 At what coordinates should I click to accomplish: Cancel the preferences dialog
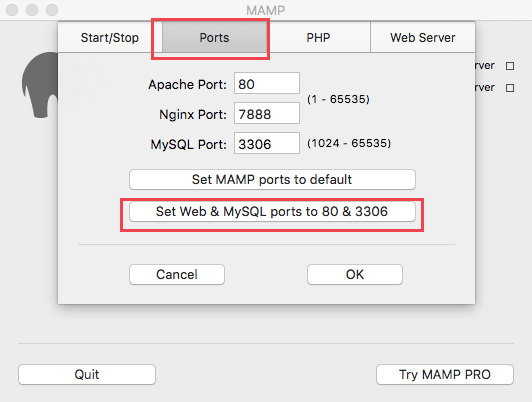[177, 274]
